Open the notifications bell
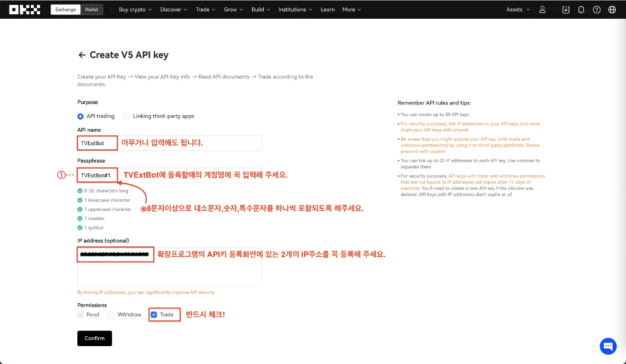Image resolution: width=626 pixels, height=364 pixels. [581, 9]
